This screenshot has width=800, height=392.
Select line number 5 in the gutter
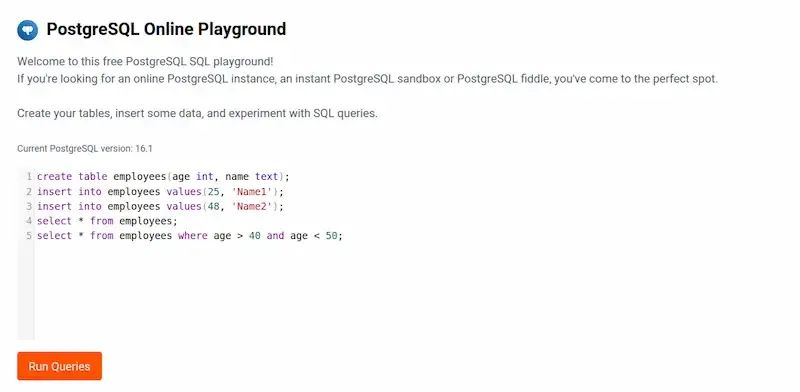30,236
